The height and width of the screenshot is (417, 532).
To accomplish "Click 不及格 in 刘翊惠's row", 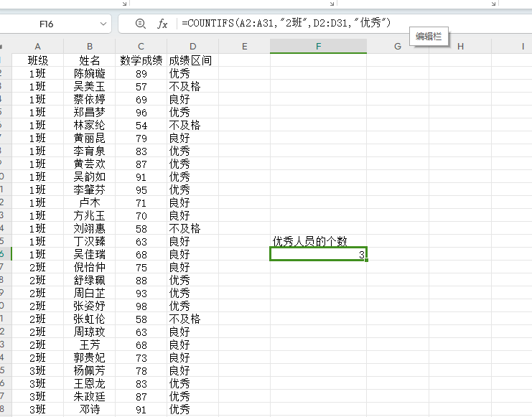I will (x=192, y=228).
